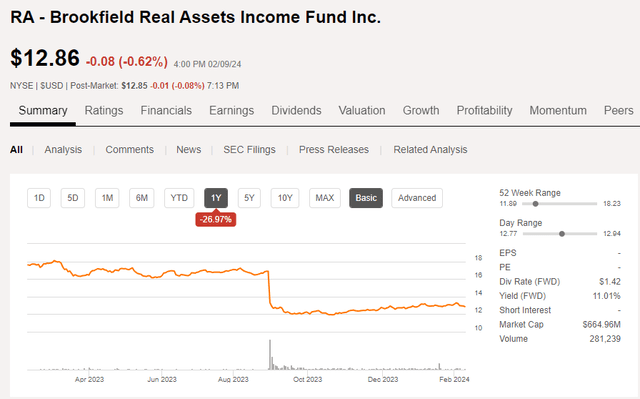
Task: Click the Oct 2023 axis label
Action: point(307,379)
